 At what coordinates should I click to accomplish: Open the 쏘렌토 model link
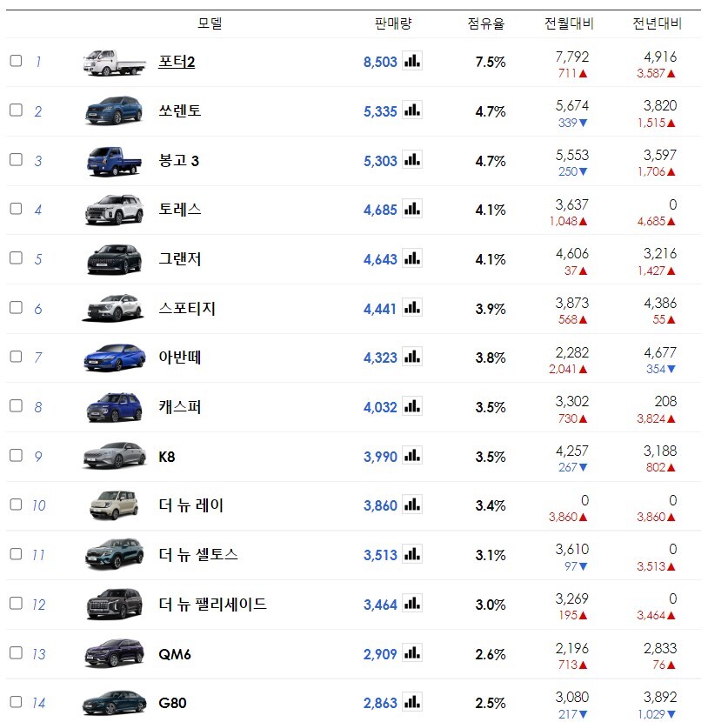[x=180, y=111]
